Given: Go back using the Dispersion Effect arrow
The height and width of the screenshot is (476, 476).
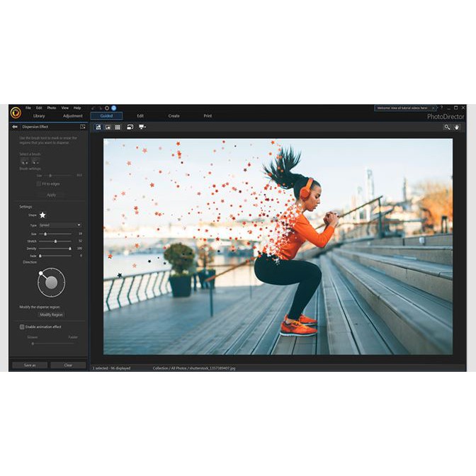Looking at the screenshot, I should [x=15, y=127].
